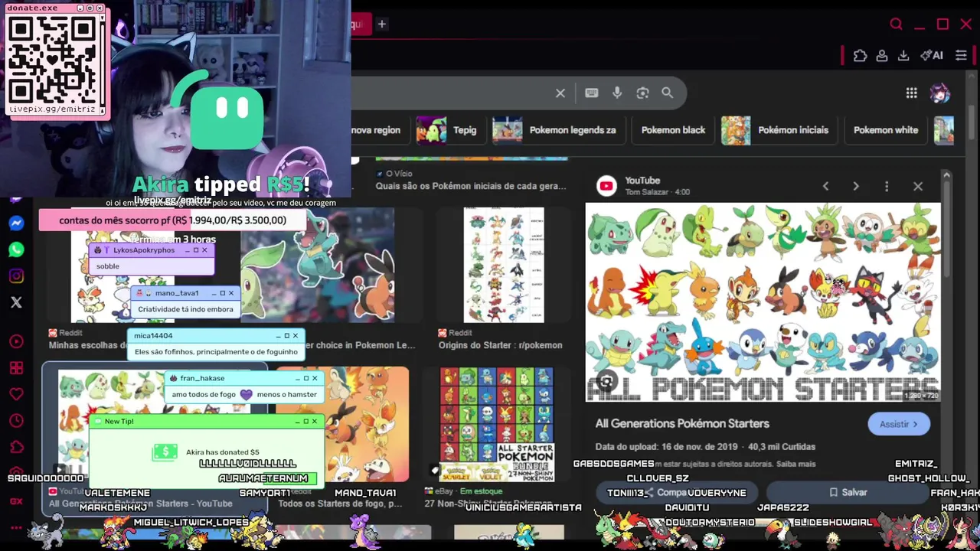Go to next image in preview panel
Viewport: 980px width, 551px height.
(x=856, y=187)
